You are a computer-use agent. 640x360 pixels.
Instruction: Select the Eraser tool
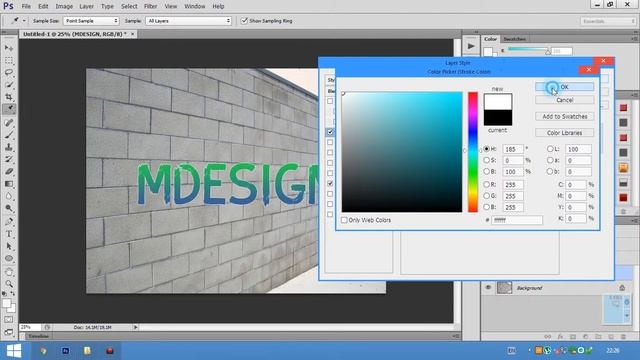click(9, 171)
